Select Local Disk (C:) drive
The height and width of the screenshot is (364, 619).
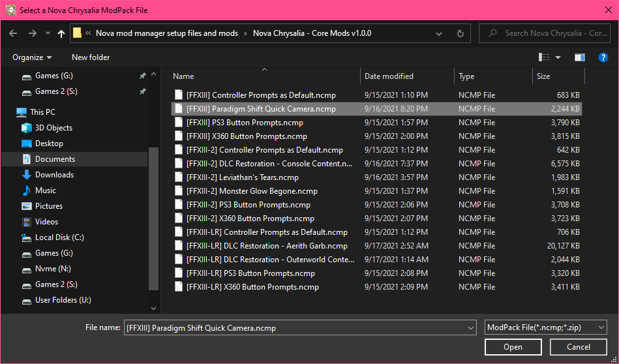click(x=59, y=237)
